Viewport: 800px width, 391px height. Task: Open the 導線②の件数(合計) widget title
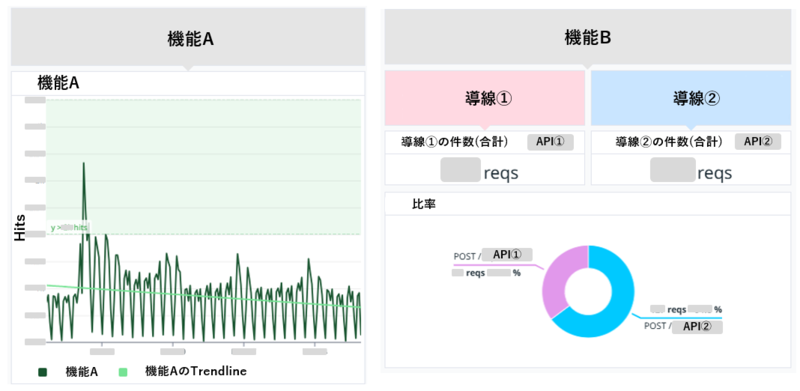click(x=669, y=142)
